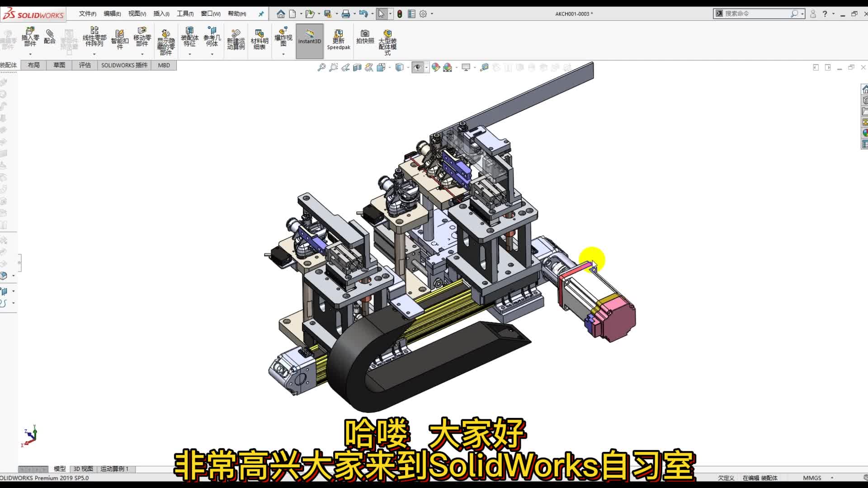Click Zoom to Fit icon
The image size is (868, 488).
[x=321, y=67]
